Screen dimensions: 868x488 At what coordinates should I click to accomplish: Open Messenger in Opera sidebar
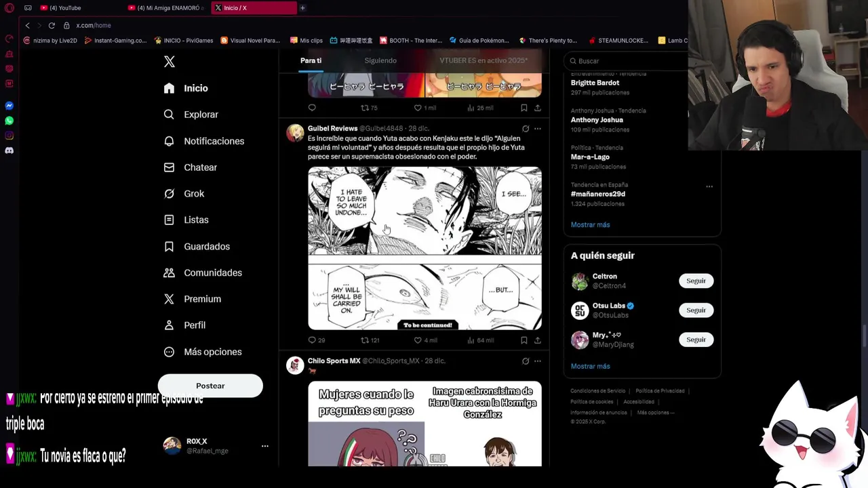pos(9,106)
